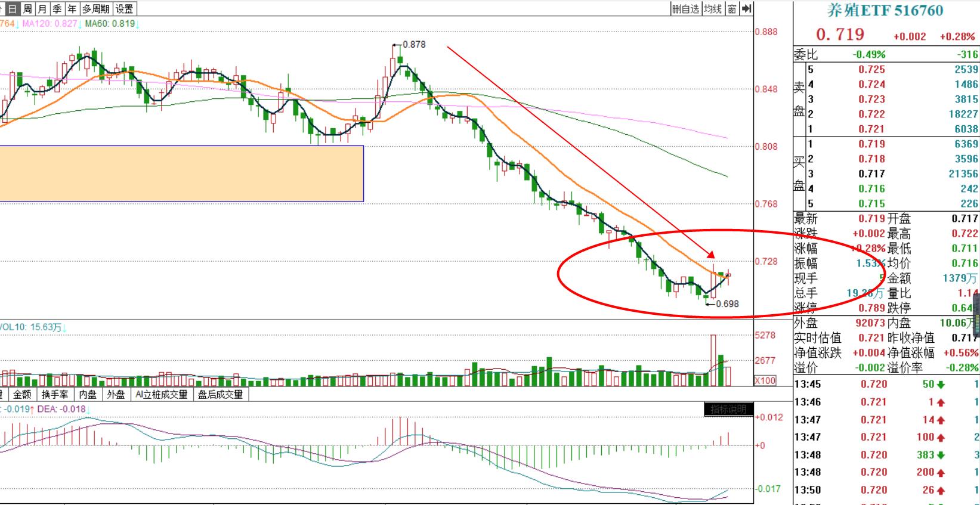980x505 pixels.
Task: Click the 最低 low price value 0.711
Action: [965, 248]
